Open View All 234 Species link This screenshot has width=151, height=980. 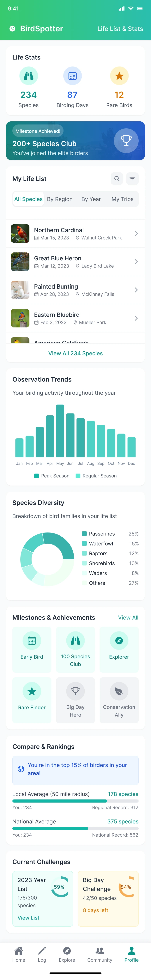[x=75, y=353]
